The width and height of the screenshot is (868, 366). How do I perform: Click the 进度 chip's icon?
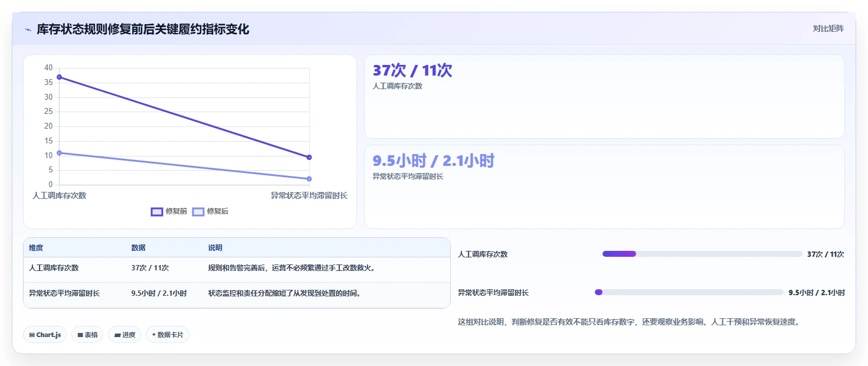(117, 335)
